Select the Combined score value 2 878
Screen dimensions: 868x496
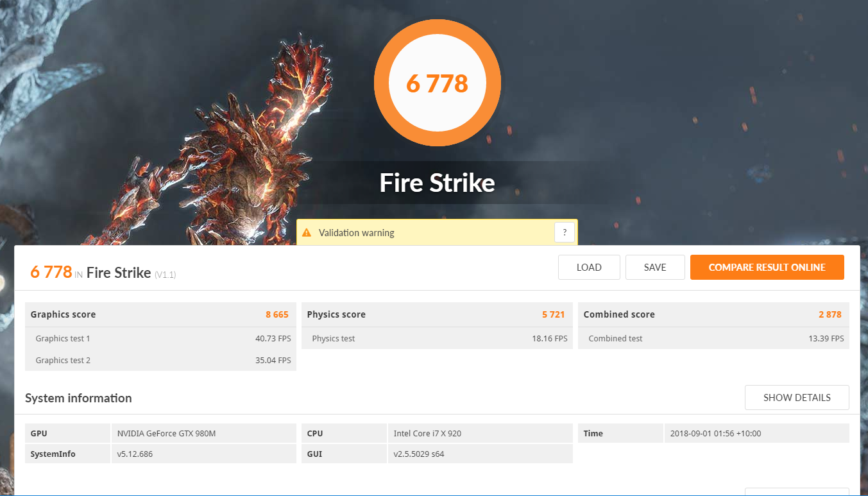coord(830,314)
